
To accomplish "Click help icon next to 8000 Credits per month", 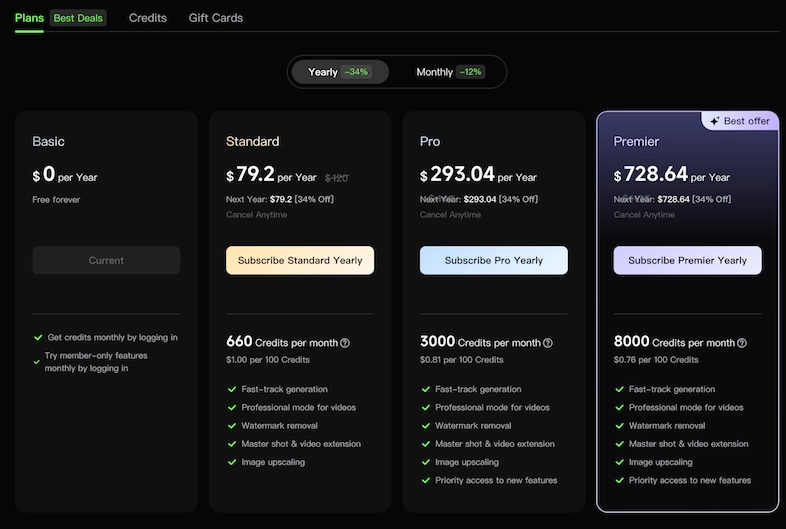I will pos(742,343).
